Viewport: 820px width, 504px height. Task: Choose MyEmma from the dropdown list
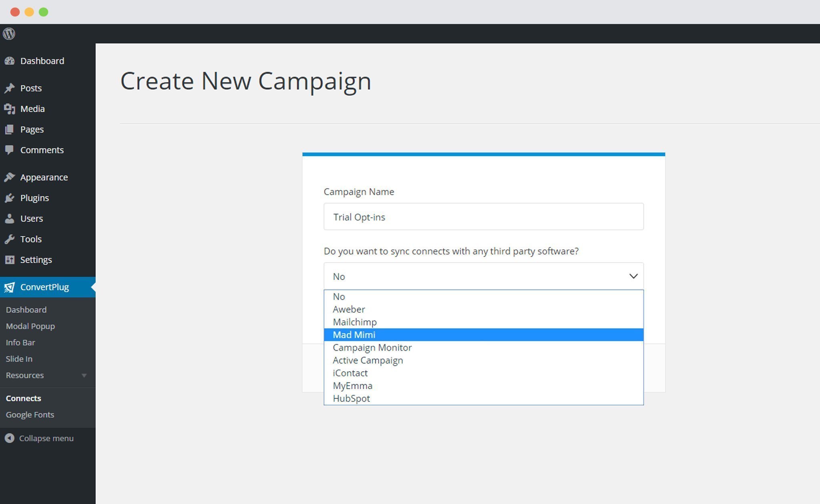click(x=484, y=386)
